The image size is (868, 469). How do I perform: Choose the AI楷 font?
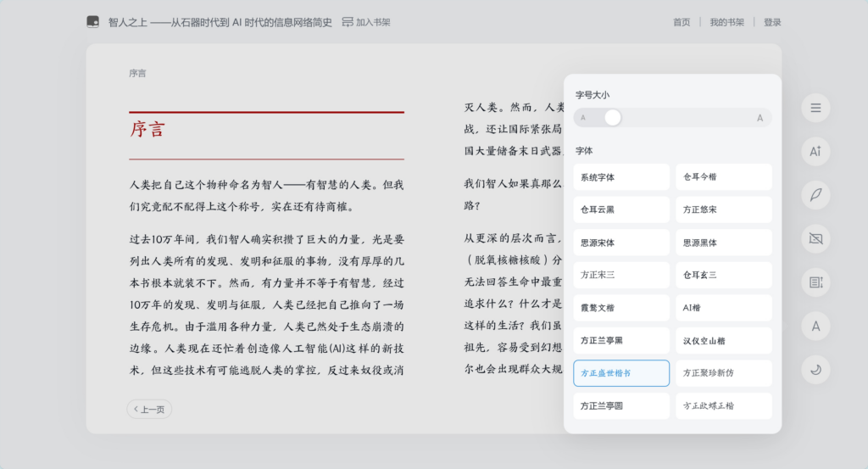pyautogui.click(x=723, y=308)
